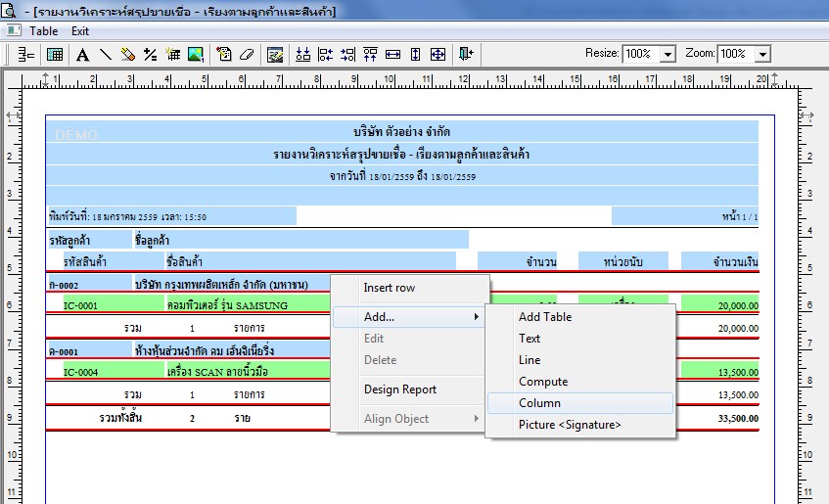
Task: Select the Line drawing tool icon
Action: [x=105, y=55]
